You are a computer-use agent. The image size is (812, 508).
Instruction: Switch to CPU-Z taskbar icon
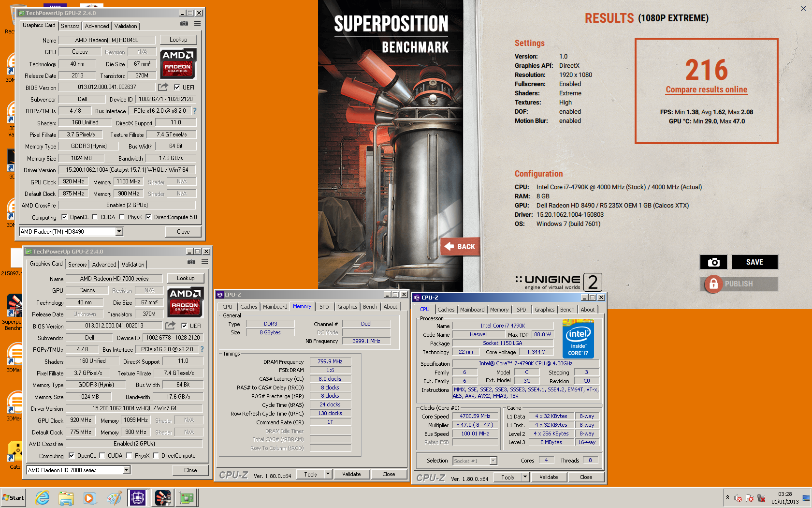coord(138,497)
